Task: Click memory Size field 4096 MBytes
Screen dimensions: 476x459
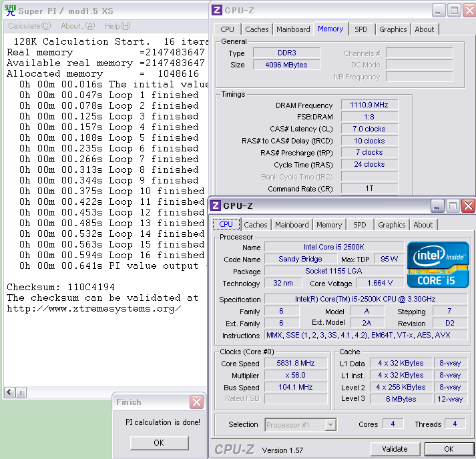Action: 286,65
